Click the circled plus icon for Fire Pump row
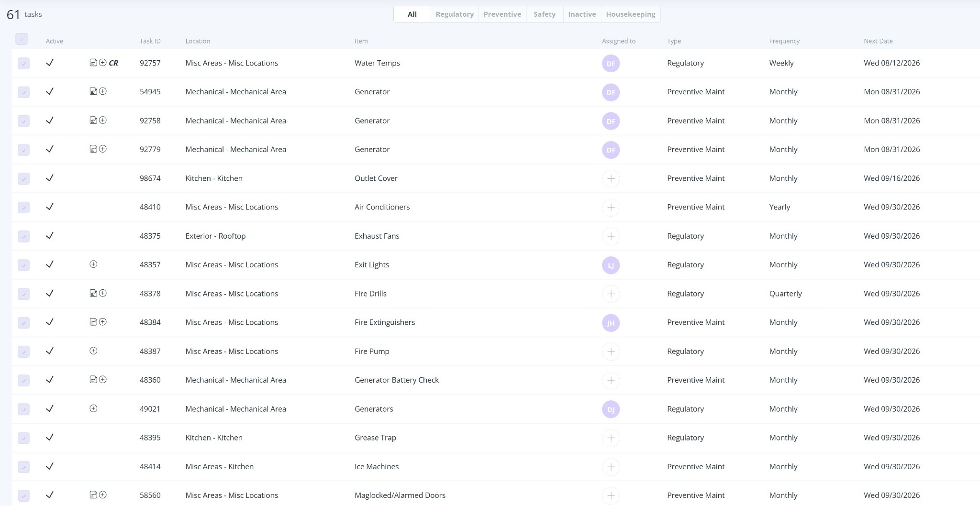 pos(93,351)
